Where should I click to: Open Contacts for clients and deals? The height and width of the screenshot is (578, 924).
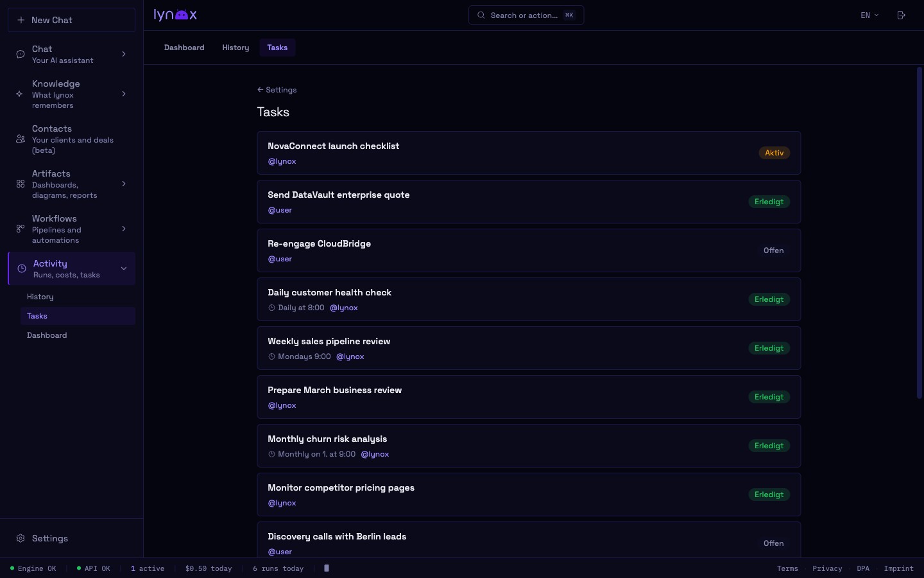click(21, 139)
